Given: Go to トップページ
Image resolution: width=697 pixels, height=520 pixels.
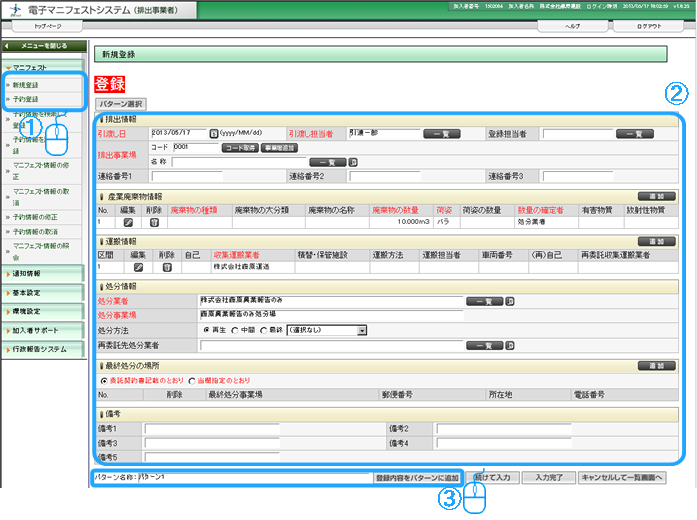Looking at the screenshot, I should [47, 26].
